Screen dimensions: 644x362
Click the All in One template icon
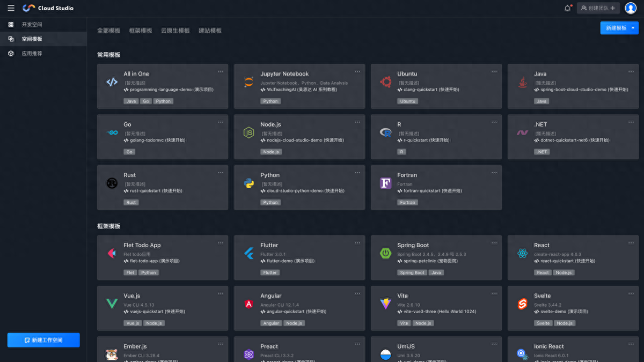112,82
